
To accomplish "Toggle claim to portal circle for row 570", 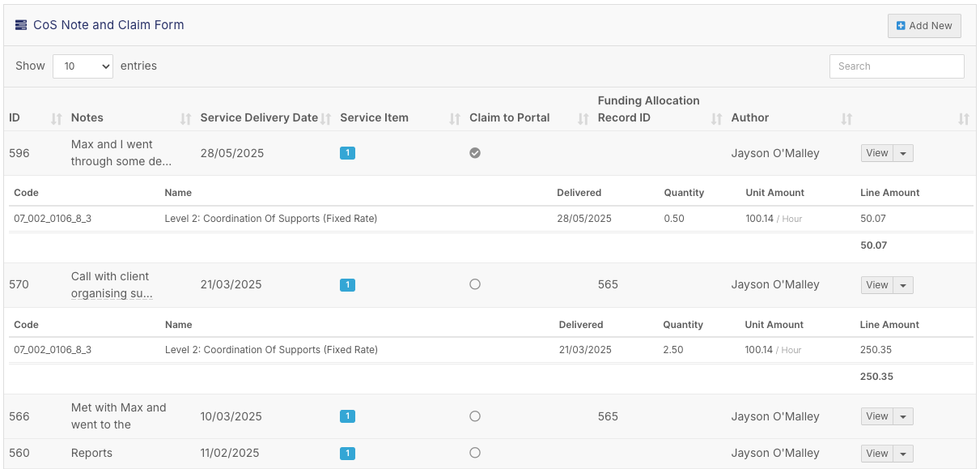I will click(475, 284).
